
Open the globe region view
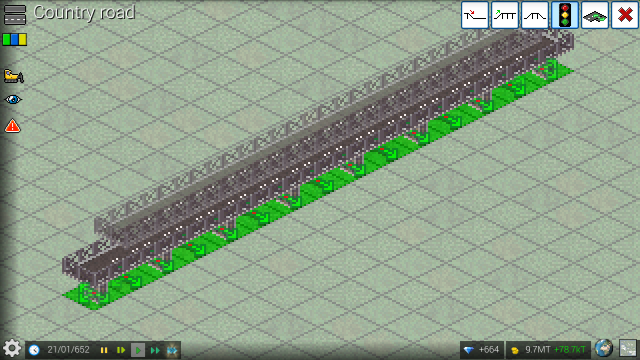tap(604, 349)
